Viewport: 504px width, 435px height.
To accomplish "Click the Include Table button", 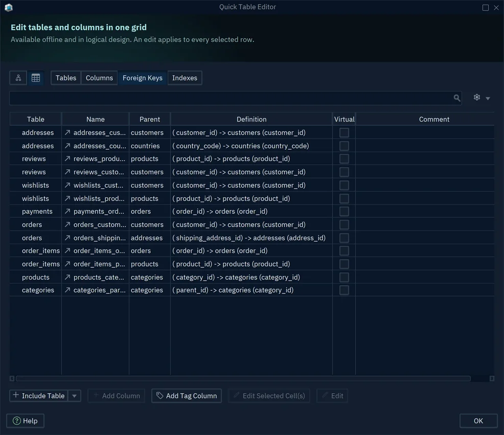I will 39,396.
